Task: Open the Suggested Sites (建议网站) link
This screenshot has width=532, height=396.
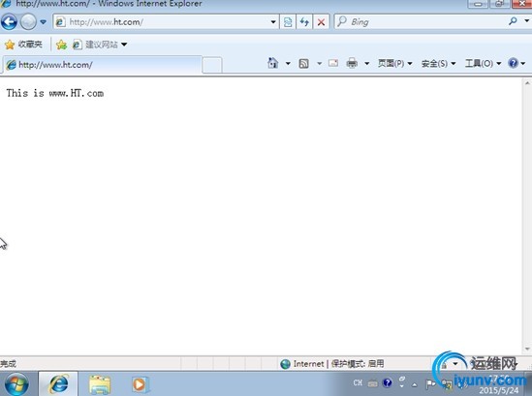Action: 100,45
